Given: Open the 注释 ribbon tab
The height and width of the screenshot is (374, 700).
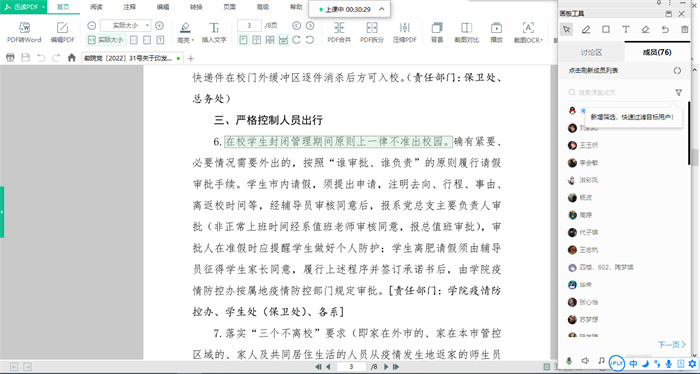Looking at the screenshot, I should click(x=129, y=7).
